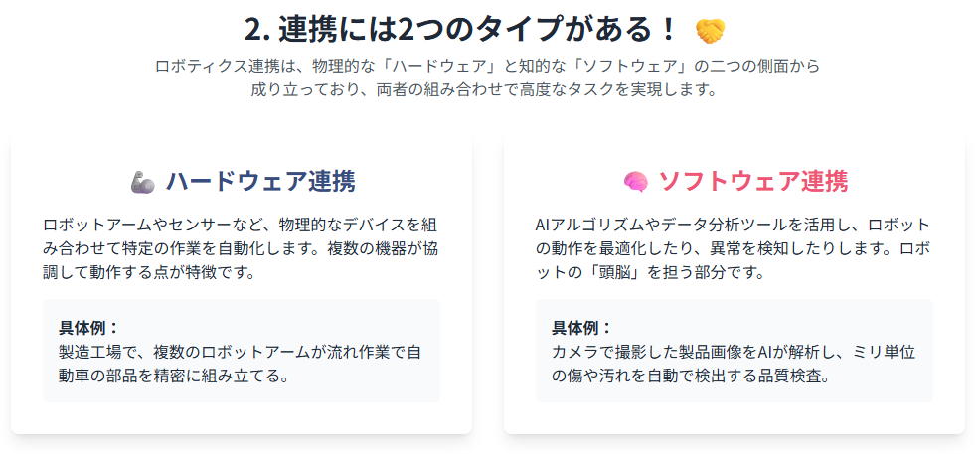Click the gray example box in the hardware card
The height and width of the screenshot is (454, 980).
(x=242, y=351)
